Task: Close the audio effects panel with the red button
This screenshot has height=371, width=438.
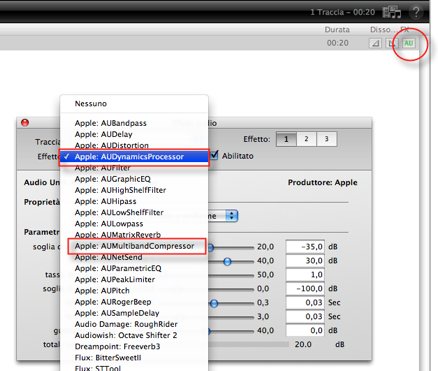Action: point(25,123)
